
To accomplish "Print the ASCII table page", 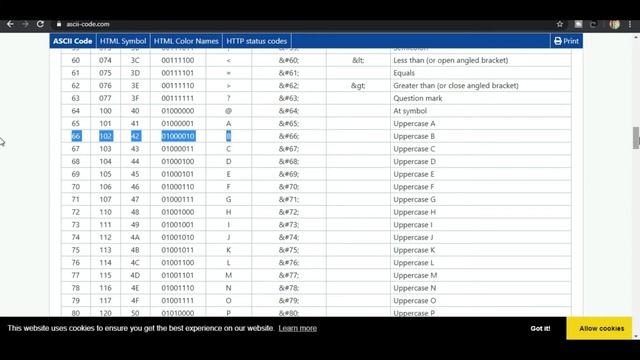I will [x=567, y=41].
